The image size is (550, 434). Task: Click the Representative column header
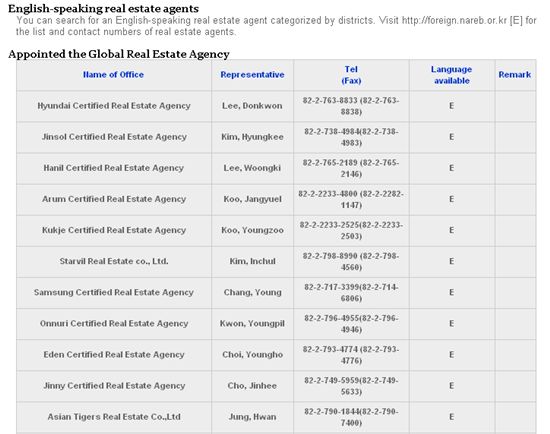(252, 75)
